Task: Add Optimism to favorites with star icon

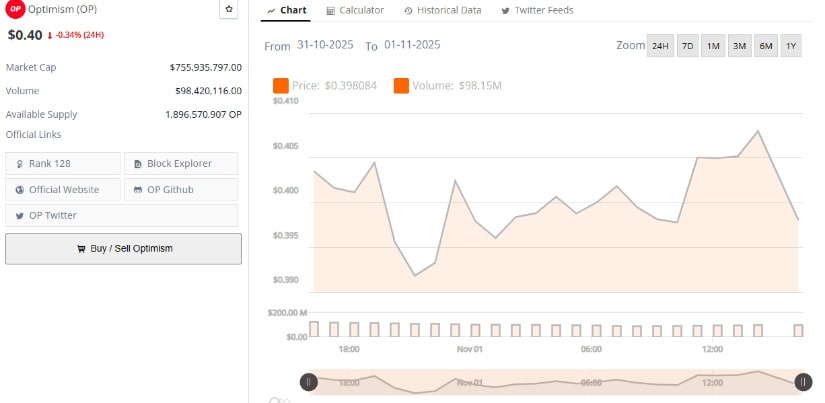Action: coord(228,9)
